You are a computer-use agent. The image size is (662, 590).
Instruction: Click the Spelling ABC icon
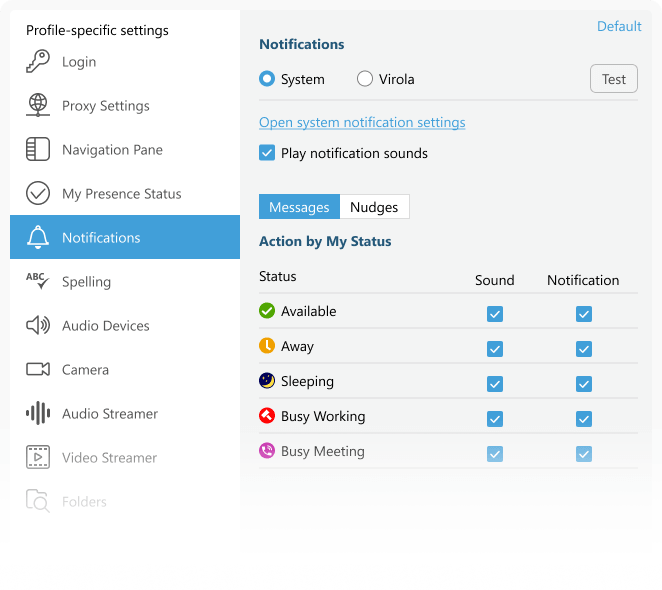[x=38, y=281]
